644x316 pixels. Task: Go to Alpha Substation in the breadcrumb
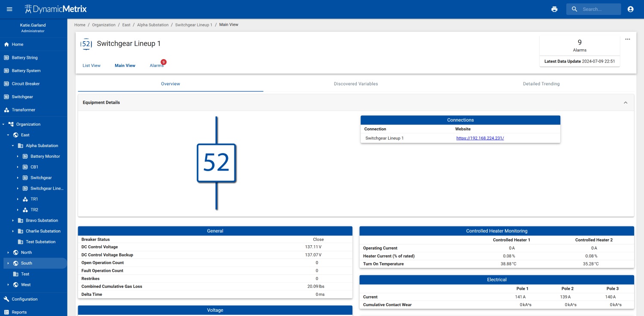coord(153,25)
